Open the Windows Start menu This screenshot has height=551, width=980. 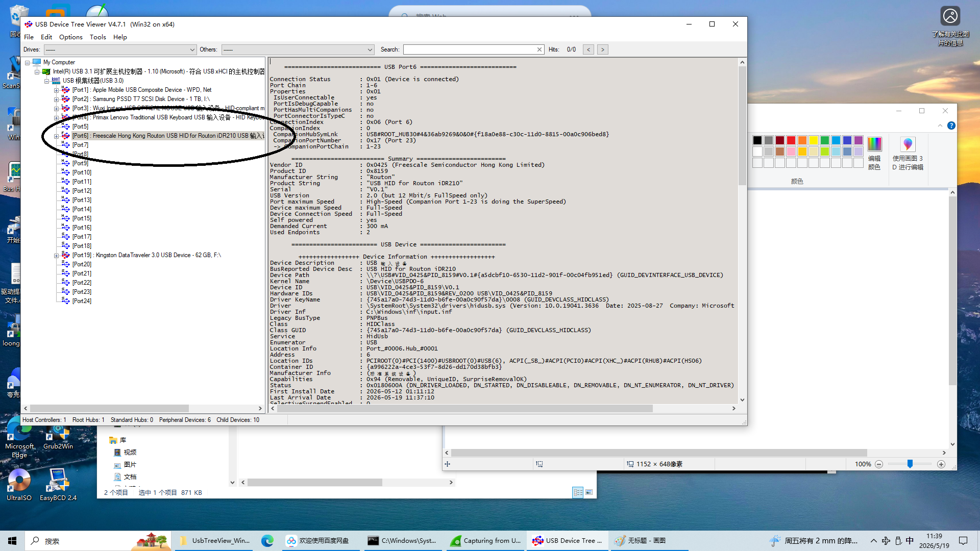click(12, 541)
